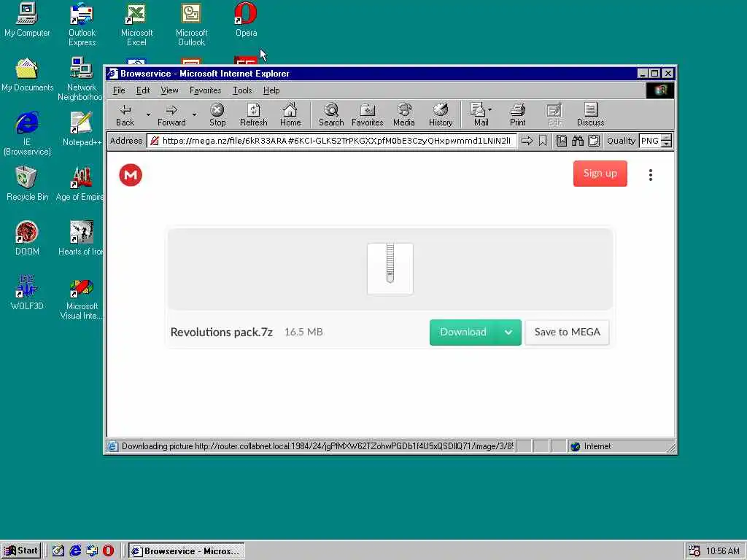Select Outlook Express desktop icon
This screenshot has height=560, width=747.
82,25
